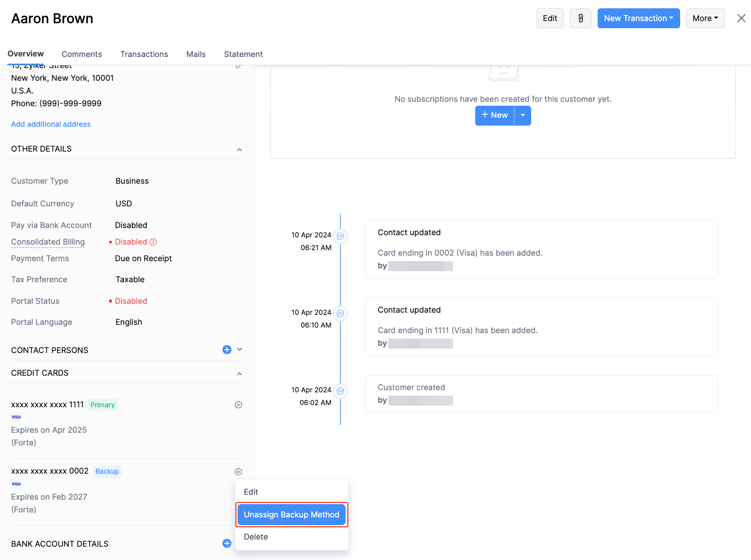
Task: Click the paperclip attachment icon
Action: click(580, 18)
